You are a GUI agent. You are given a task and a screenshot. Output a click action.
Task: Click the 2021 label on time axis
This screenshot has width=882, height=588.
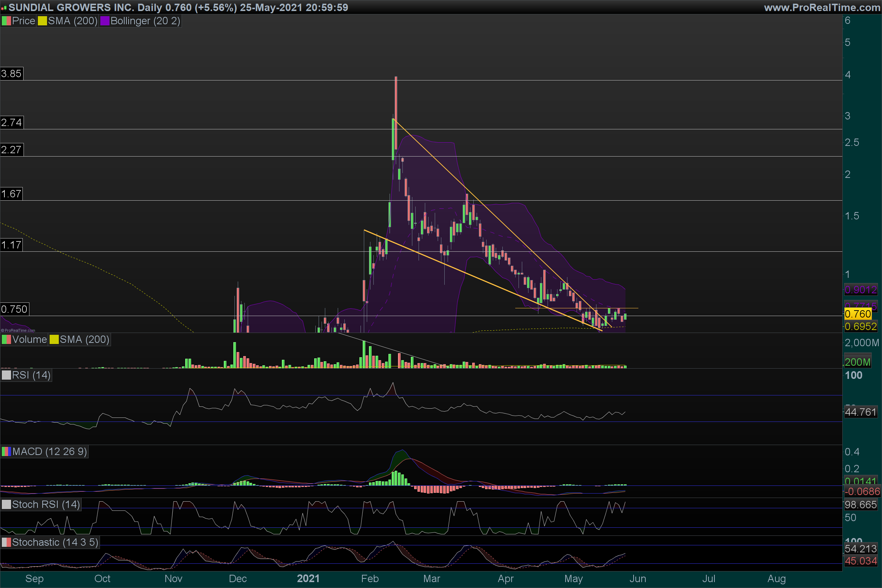[308, 578]
